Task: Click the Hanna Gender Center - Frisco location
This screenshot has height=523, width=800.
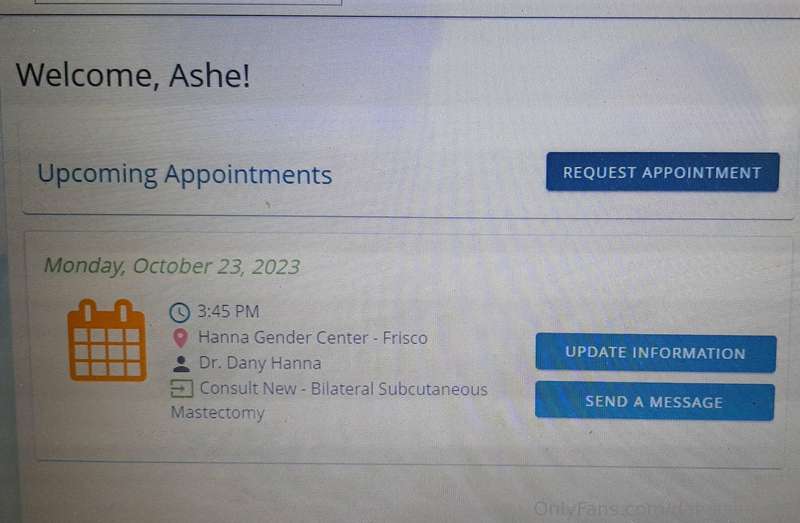Action: click(x=313, y=338)
